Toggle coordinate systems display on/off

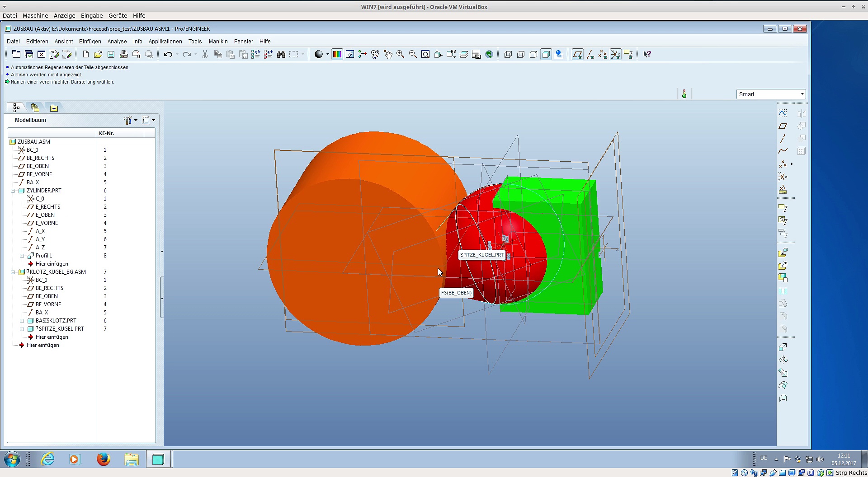[615, 55]
